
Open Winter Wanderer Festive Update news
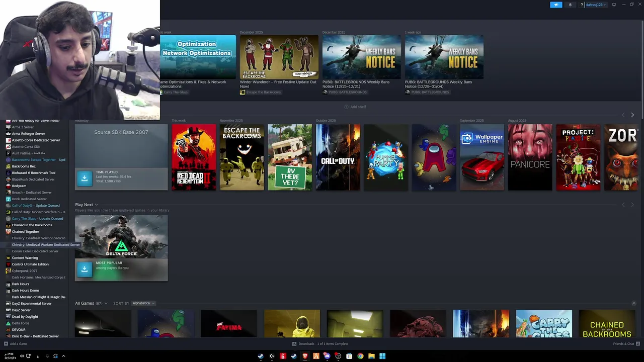coord(279,57)
